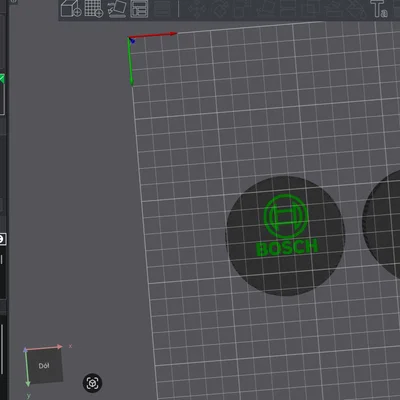400x400 pixels.
Task: Open the Text shape tool
Action: [x=379, y=9]
